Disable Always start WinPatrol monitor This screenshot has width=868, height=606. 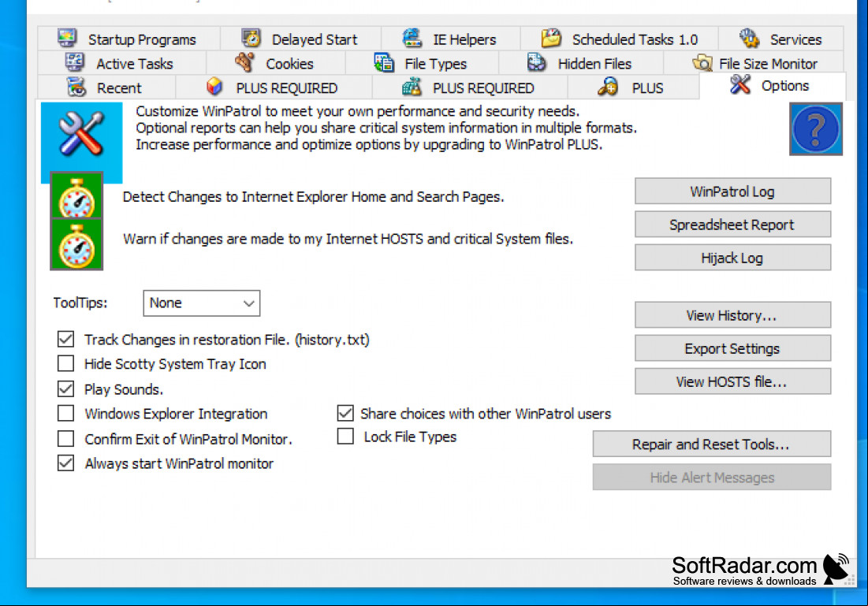click(66, 463)
